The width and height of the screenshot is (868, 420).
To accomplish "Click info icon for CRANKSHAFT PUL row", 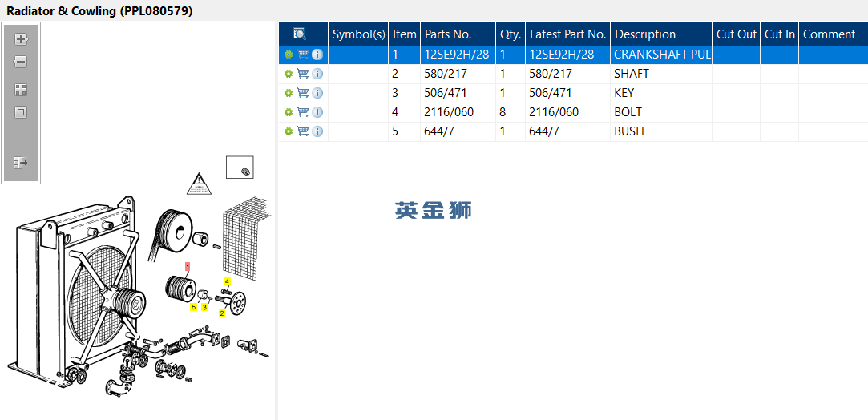I will 317,55.
